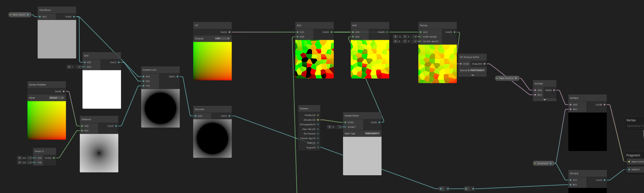This screenshot has height=193, width=644.
Task: Click the Camera Width(1) port
Action: point(318,143)
